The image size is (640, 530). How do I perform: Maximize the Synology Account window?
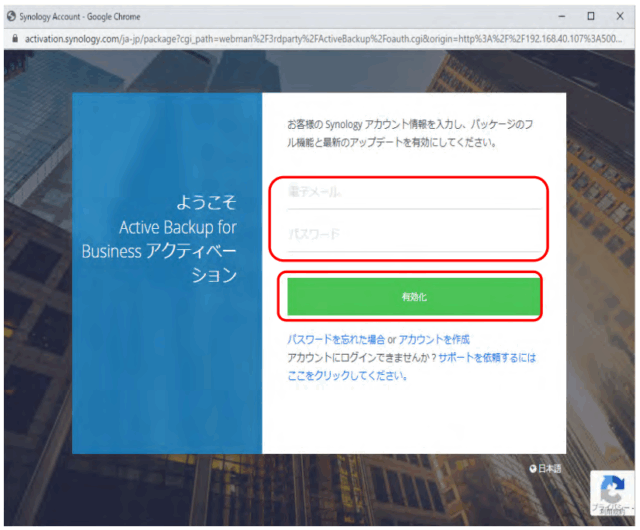(x=590, y=16)
